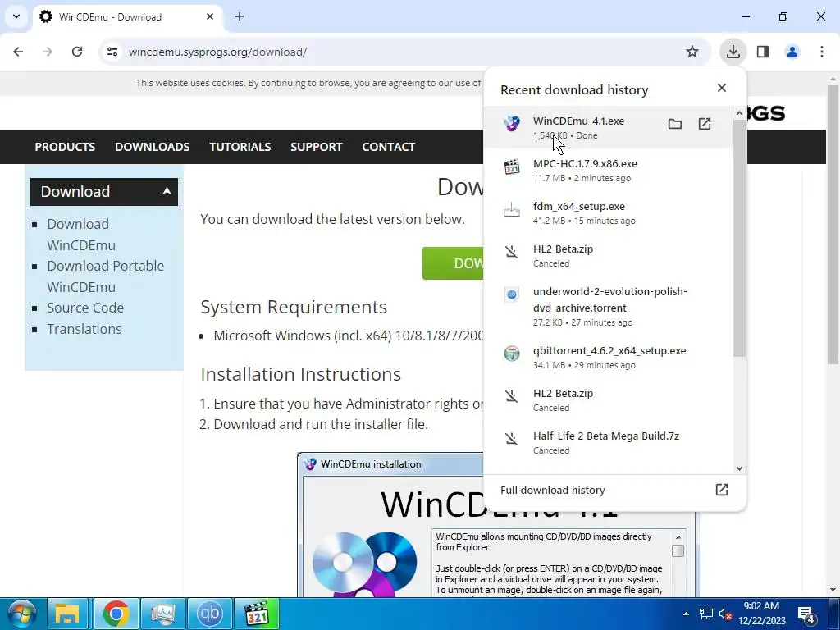Viewport: 840px width, 630px height.
Task: Open File Explorer from taskbar
Action: [x=67, y=614]
